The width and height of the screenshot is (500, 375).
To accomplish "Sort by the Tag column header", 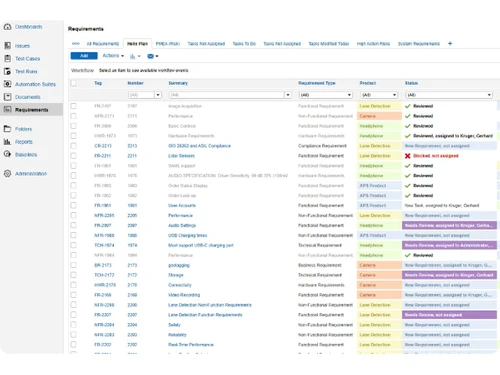I will (x=98, y=83).
